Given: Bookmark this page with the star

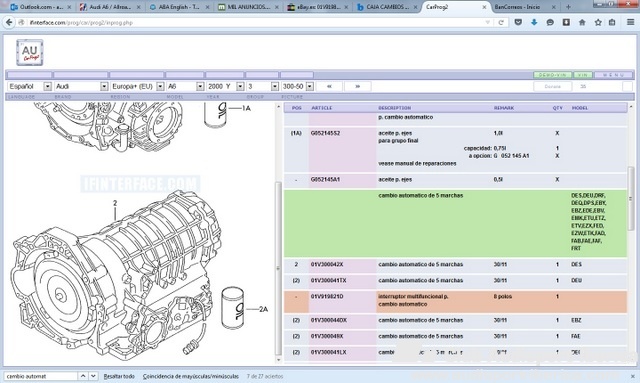Looking at the screenshot, I should [x=598, y=22].
